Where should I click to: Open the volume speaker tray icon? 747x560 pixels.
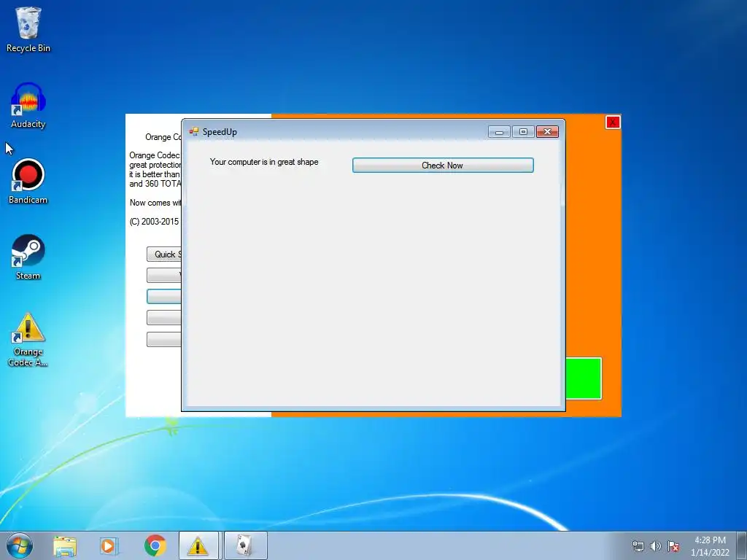656,546
